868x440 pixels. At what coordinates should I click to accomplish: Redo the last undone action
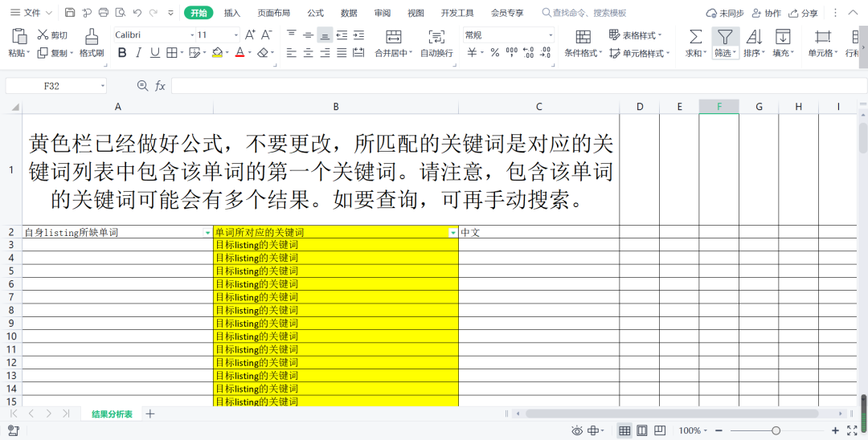pos(154,13)
